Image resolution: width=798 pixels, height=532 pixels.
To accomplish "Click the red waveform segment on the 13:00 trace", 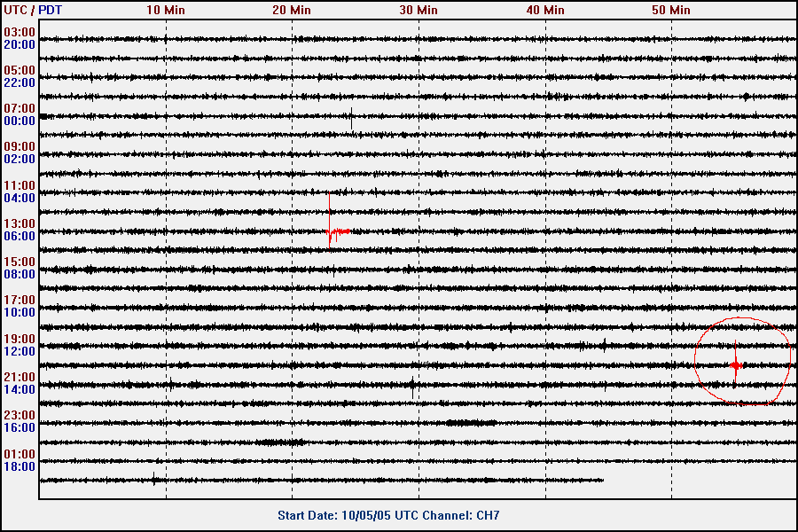I will pos(338,232).
